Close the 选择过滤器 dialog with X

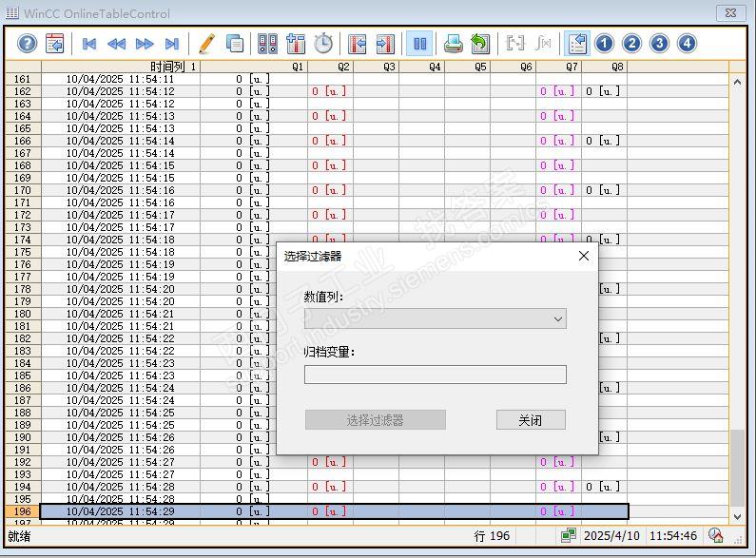pos(583,256)
